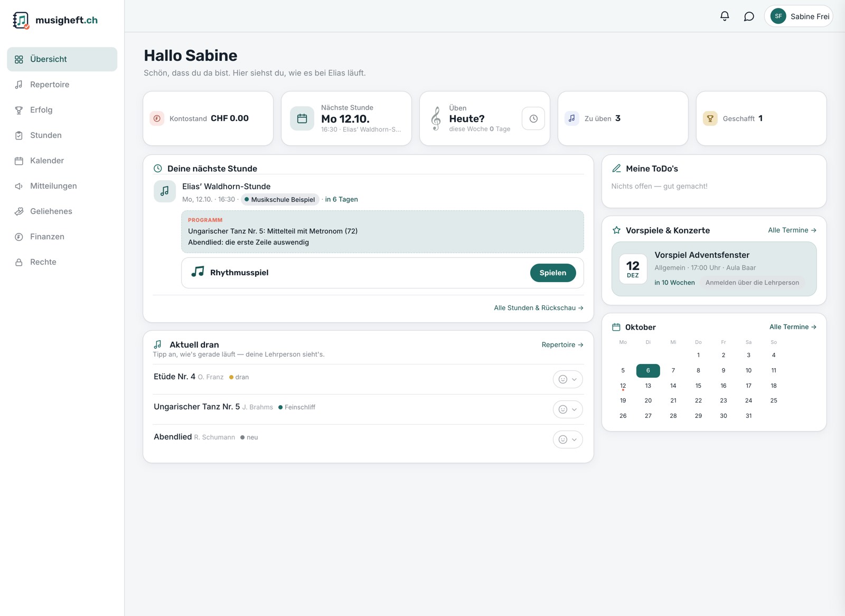Click the Musikschule Beispiel tag
The width and height of the screenshot is (845, 616).
[x=280, y=199]
